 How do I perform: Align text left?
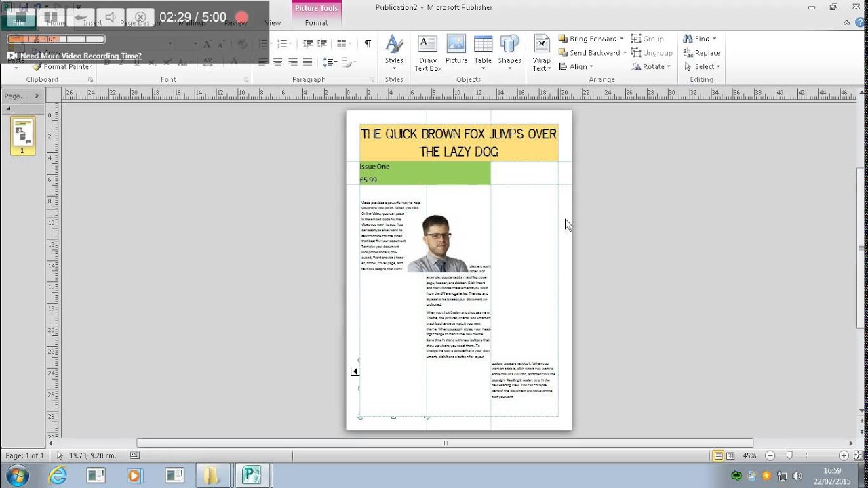262,62
